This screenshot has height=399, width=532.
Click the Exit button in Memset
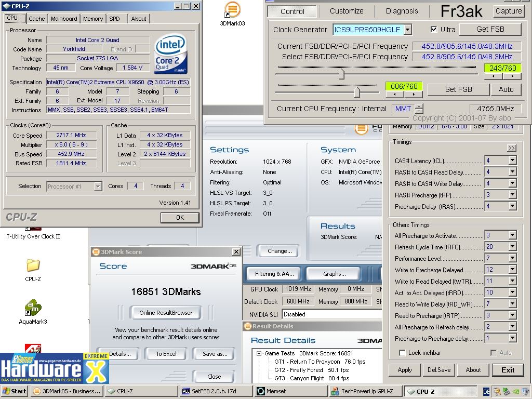(x=508, y=370)
